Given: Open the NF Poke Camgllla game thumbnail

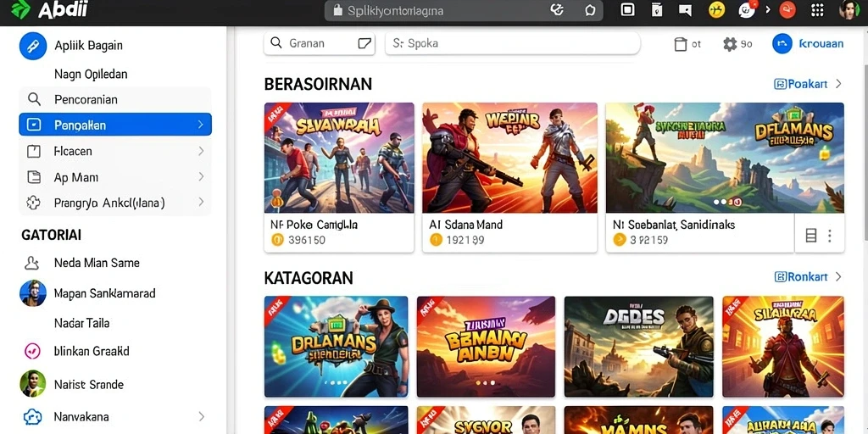Looking at the screenshot, I should (x=339, y=158).
